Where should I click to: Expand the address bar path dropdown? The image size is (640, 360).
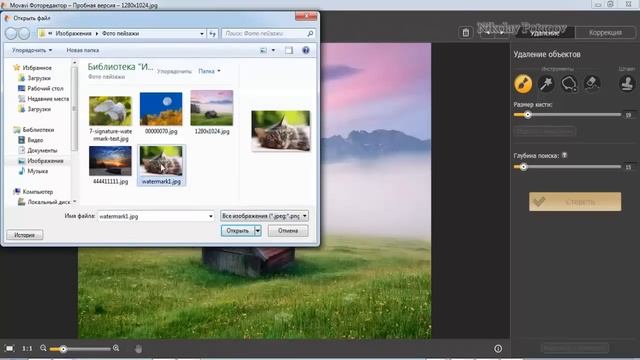coord(202,33)
